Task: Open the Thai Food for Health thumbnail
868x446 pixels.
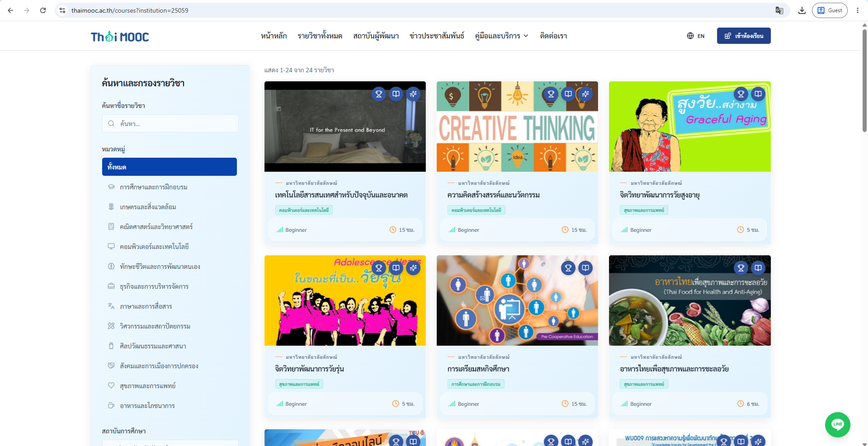Action: [690, 300]
